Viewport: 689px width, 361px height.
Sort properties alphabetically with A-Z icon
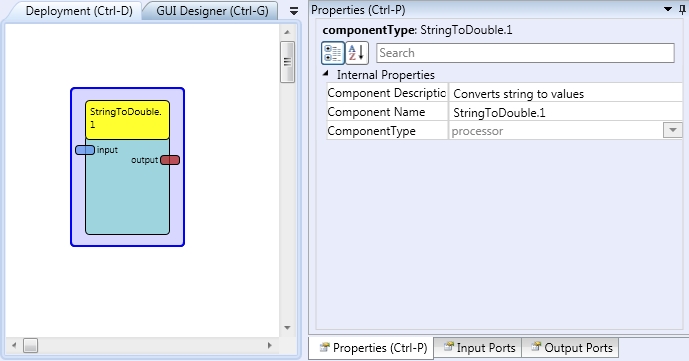coord(356,53)
